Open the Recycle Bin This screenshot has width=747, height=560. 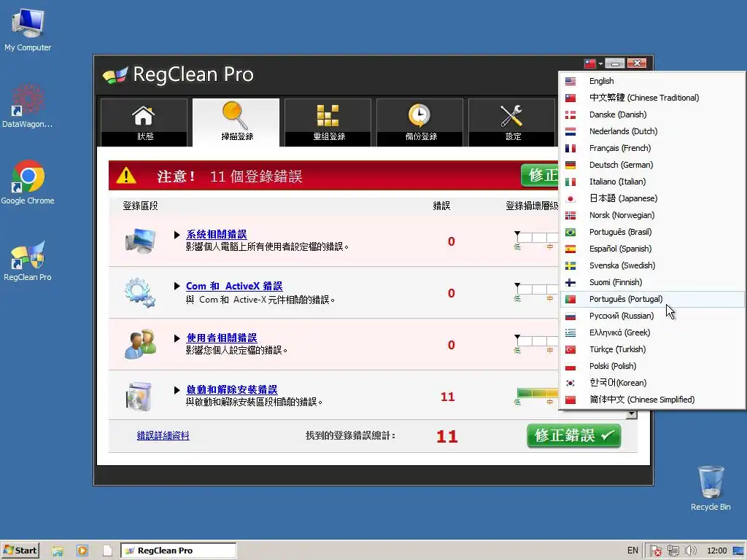(x=711, y=488)
